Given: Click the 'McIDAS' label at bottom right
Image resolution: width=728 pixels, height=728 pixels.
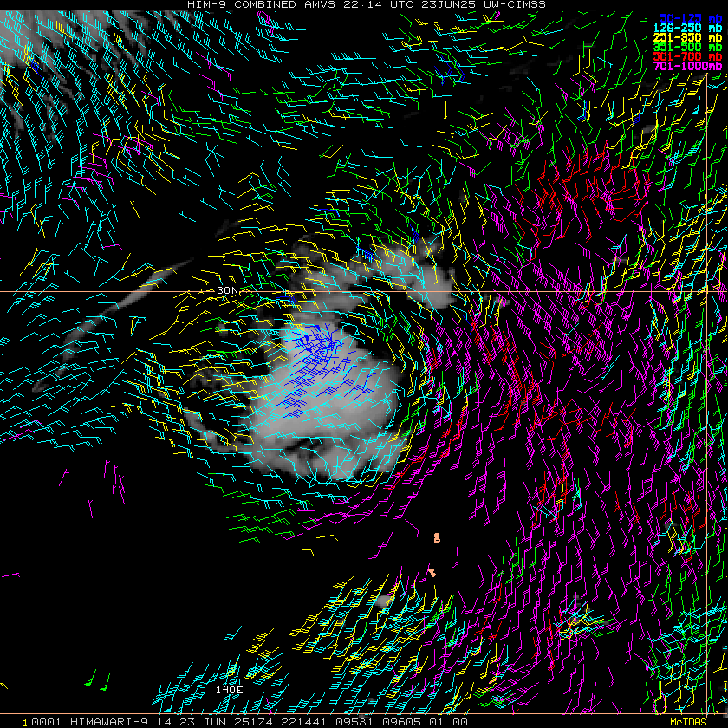Looking at the screenshot, I should (x=688, y=723).
